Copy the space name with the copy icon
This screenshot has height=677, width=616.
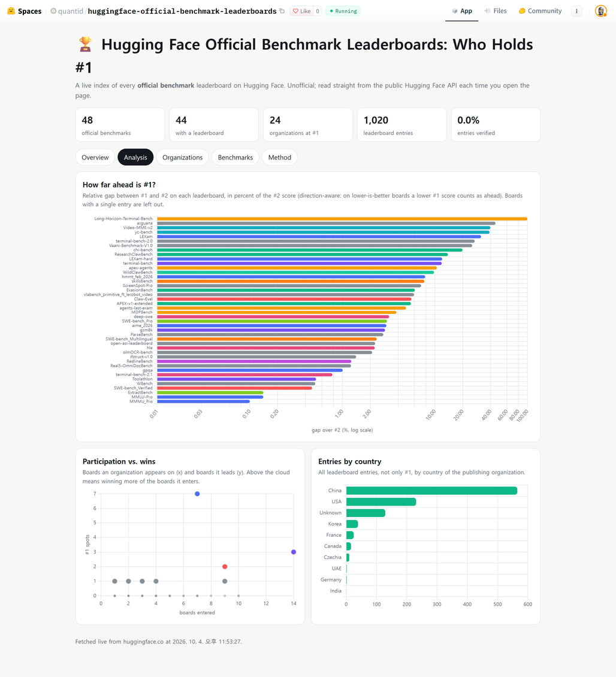tap(282, 11)
